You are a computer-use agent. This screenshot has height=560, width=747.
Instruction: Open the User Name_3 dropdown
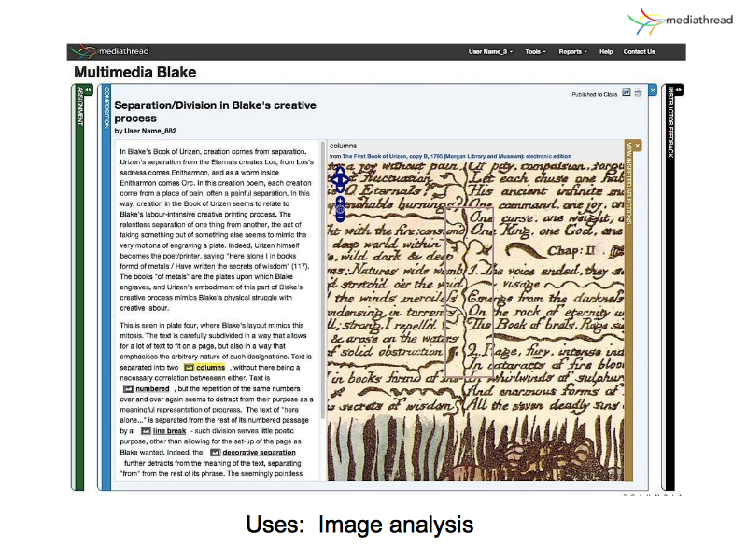point(491,52)
